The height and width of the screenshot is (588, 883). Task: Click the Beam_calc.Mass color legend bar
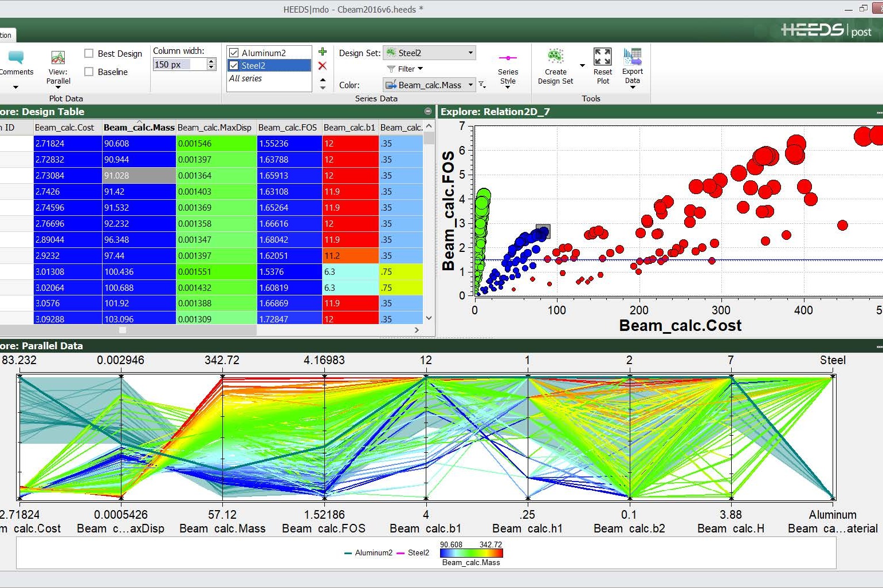point(471,553)
